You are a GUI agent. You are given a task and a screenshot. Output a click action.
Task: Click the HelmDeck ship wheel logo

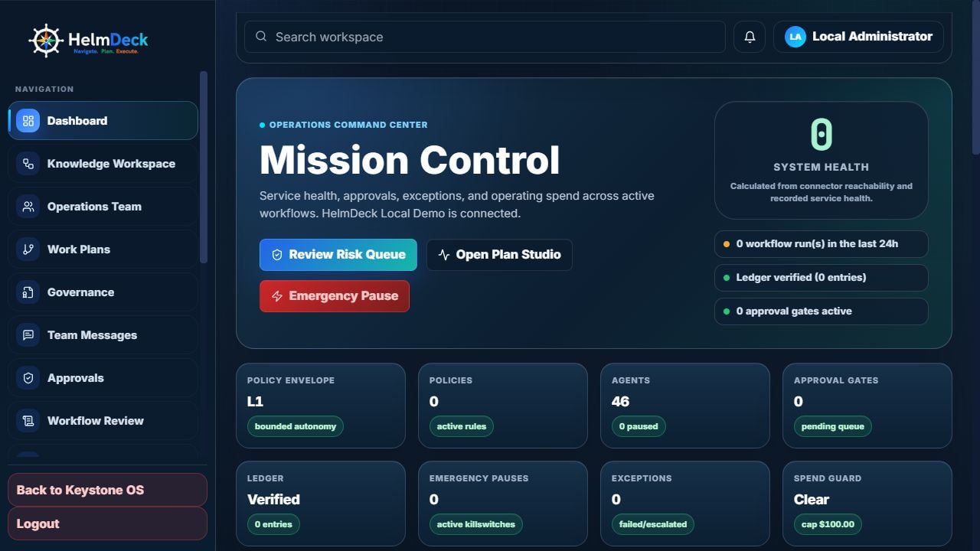45,41
